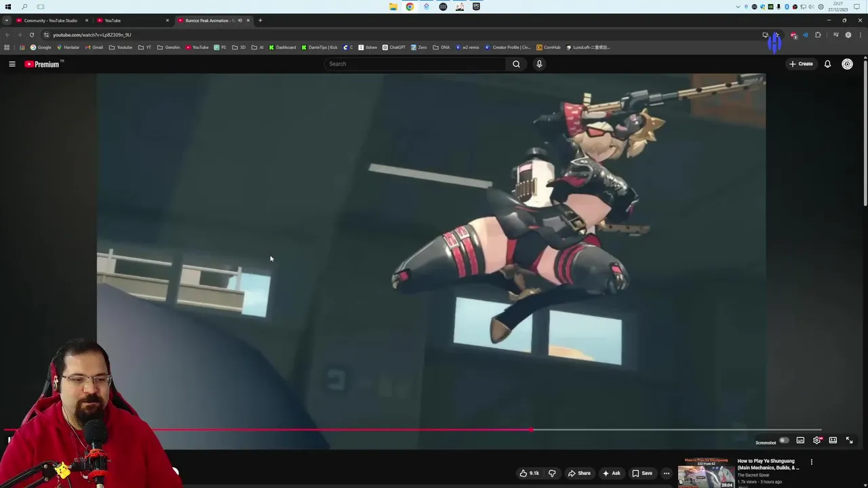Open the tab search dropdown arrow

(x=6, y=20)
